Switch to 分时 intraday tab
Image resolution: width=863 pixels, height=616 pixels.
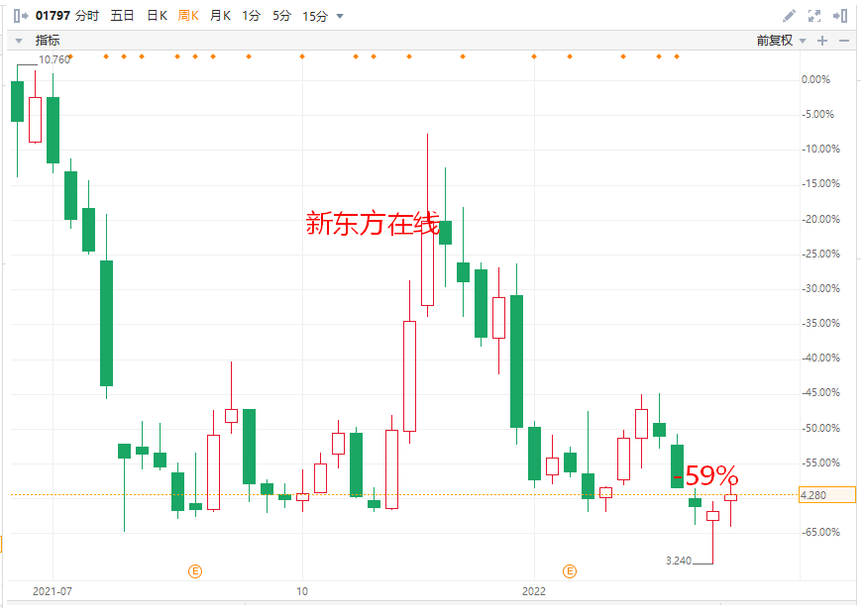point(88,16)
